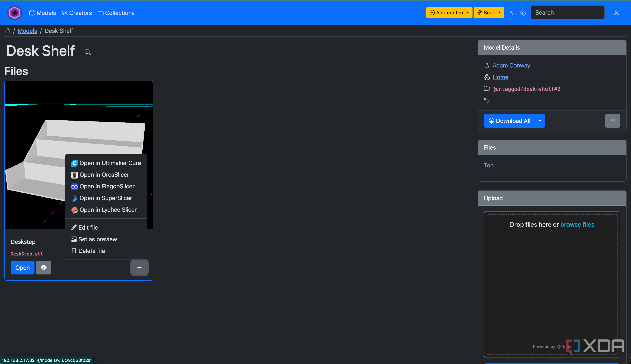Viewport: 631px width, 364px height.
Task: Open the activity pulse icon
Action: point(511,13)
